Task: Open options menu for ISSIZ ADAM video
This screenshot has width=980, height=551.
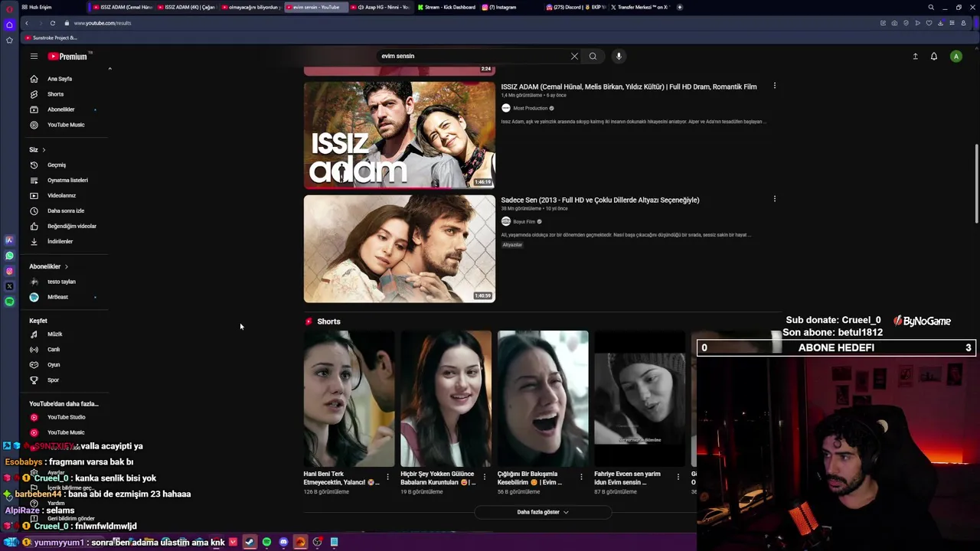Action: pos(775,86)
